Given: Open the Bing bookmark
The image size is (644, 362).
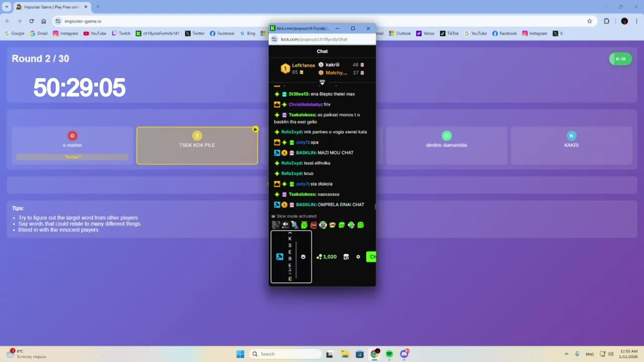Looking at the screenshot, I should point(247,33).
